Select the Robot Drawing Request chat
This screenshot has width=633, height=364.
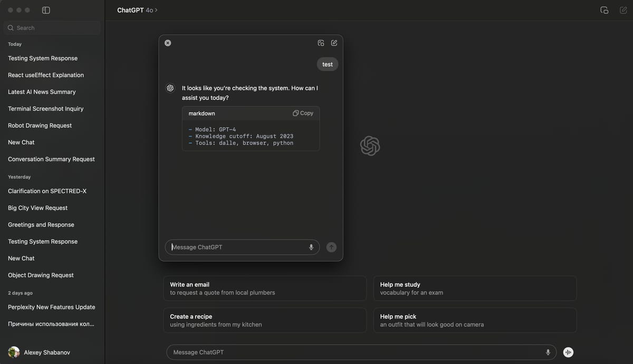tap(39, 125)
